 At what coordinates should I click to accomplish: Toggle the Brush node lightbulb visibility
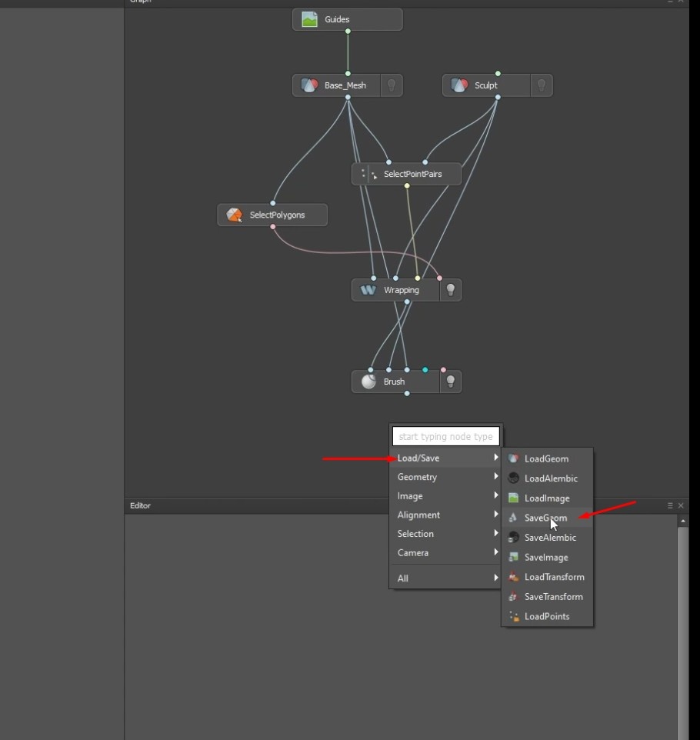pos(451,382)
